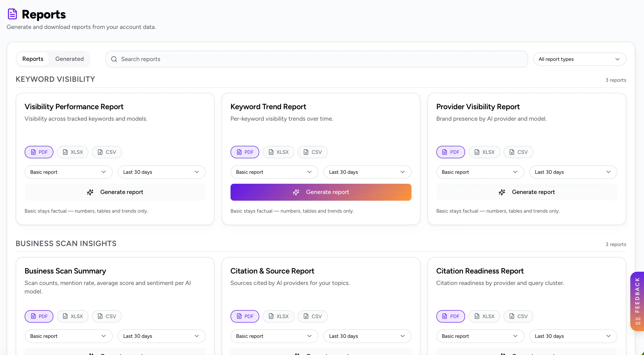
Task: Open the All report types dropdown
Action: [x=579, y=59]
